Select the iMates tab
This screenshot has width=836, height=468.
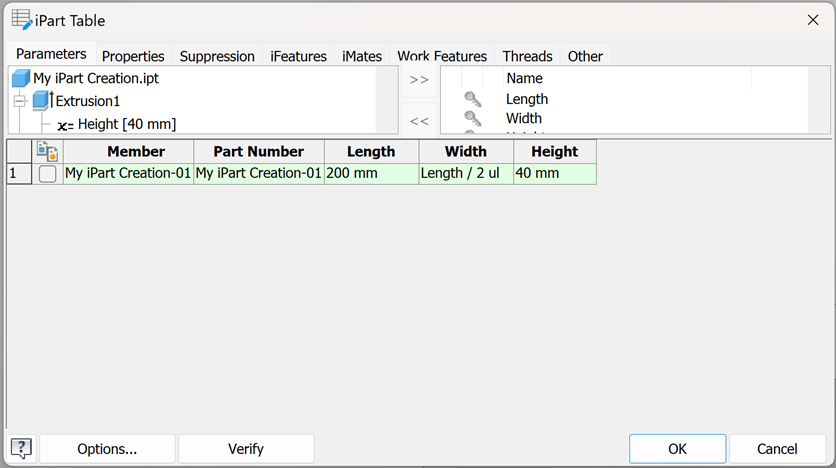(x=361, y=56)
